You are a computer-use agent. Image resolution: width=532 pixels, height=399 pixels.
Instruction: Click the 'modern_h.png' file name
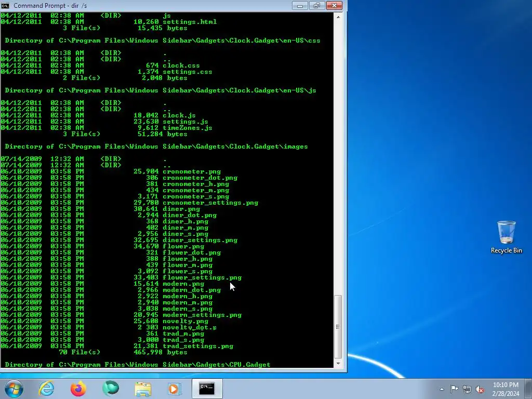[187, 296]
